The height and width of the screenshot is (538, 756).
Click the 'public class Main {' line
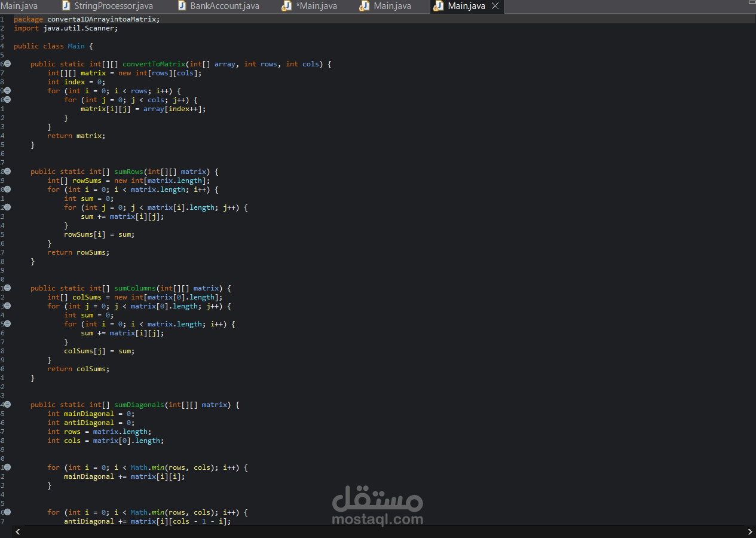coord(53,46)
